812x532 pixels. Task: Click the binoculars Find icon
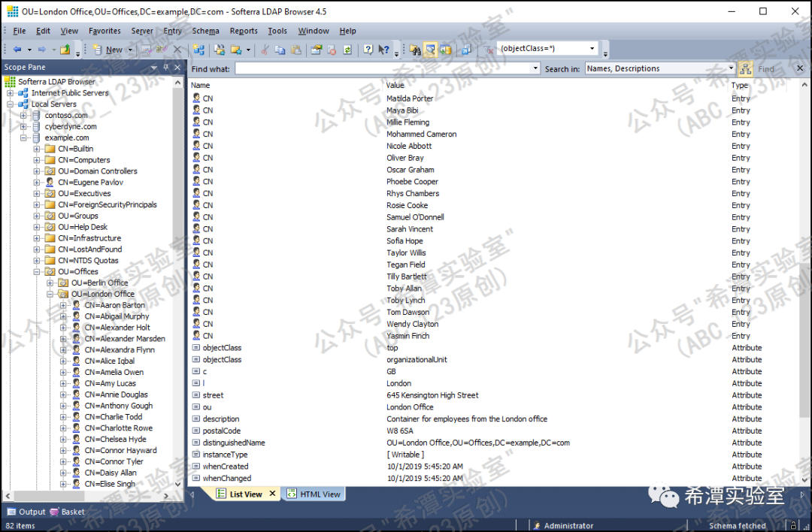click(x=415, y=50)
